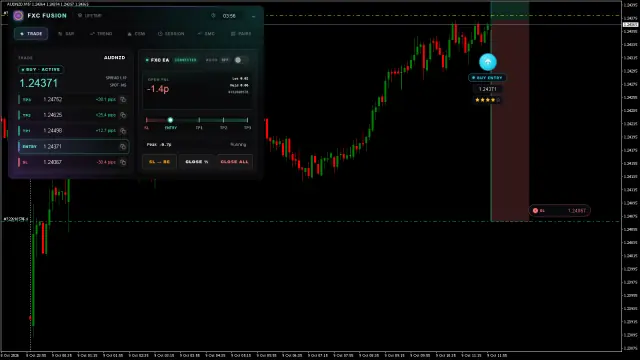Click the clock icon beside 03:56 timer
This screenshot has height=360, width=640.
pos(213,16)
